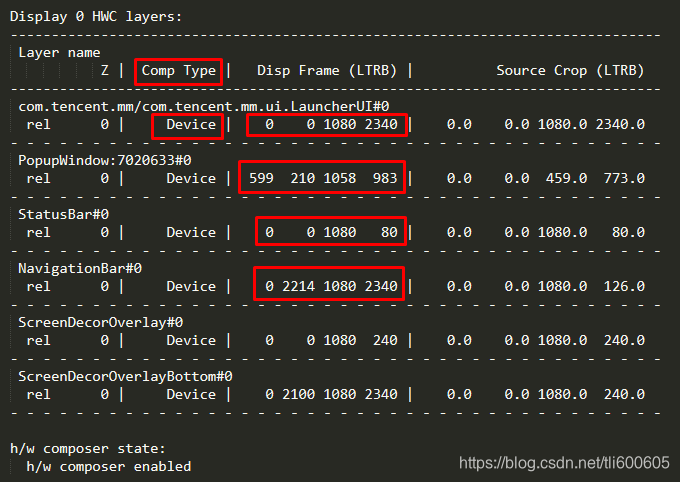The image size is (680, 482).
Task: Click the Z column header
Action: (105, 70)
